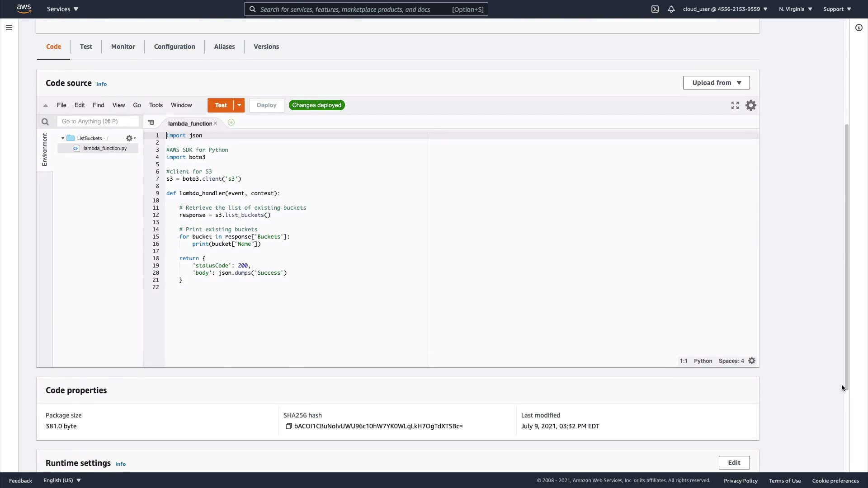Image resolution: width=868 pixels, height=488 pixels.
Task: Click the editor search magnifier icon
Action: pos(45,122)
